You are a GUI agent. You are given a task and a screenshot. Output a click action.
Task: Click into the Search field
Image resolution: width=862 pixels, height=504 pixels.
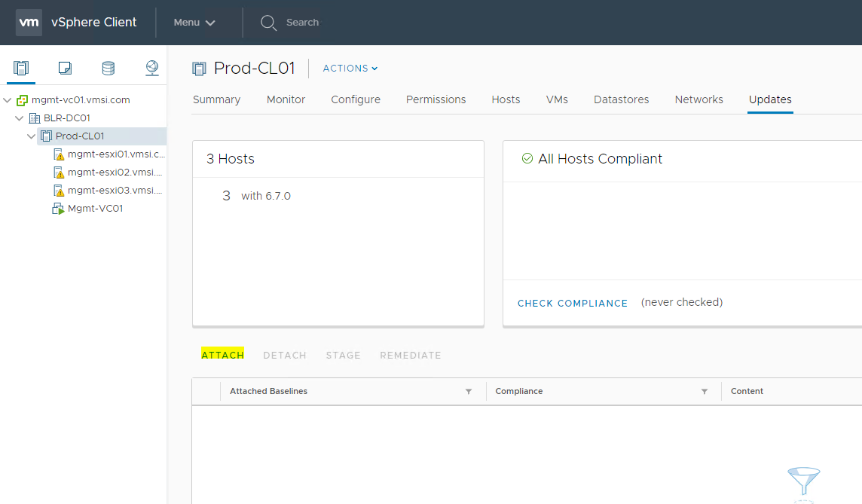[x=302, y=23]
